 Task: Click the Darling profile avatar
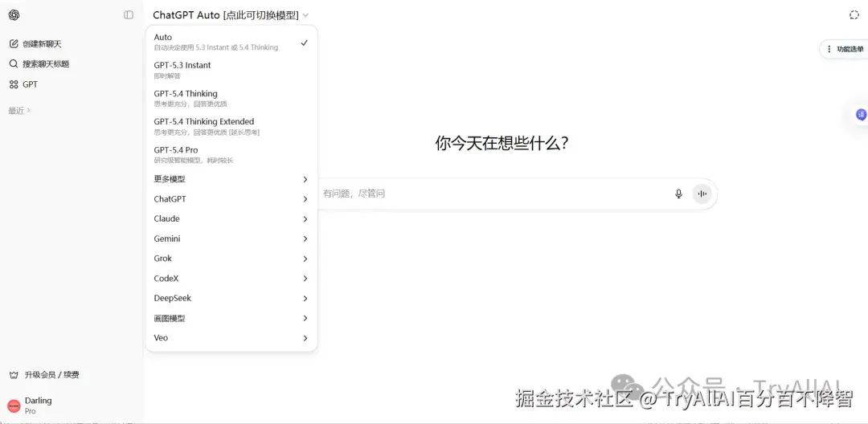click(14, 406)
